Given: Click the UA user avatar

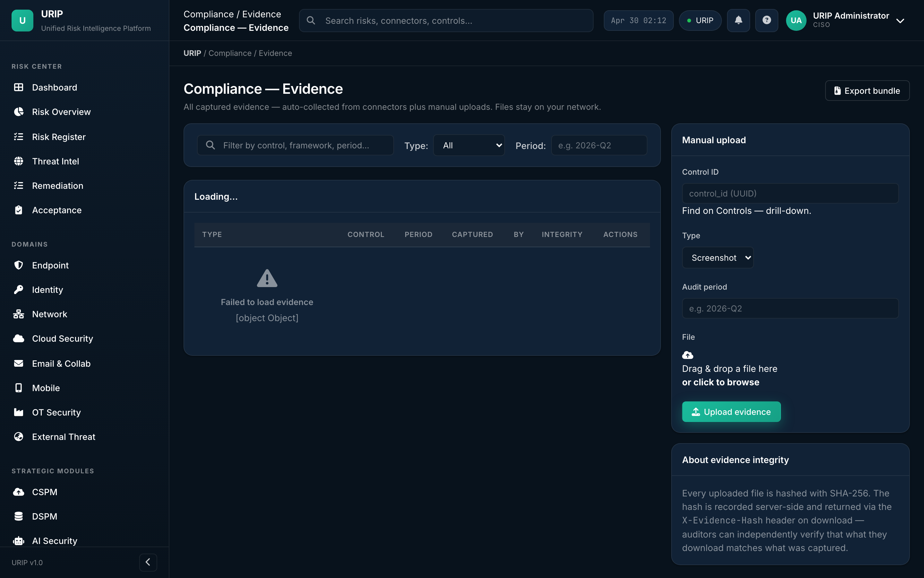Looking at the screenshot, I should (x=796, y=20).
